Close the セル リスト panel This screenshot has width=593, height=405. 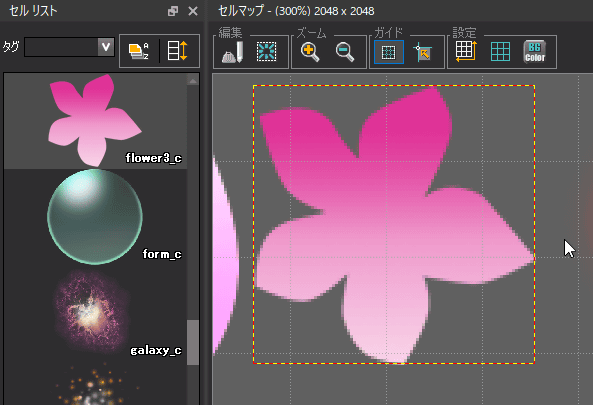point(193,11)
